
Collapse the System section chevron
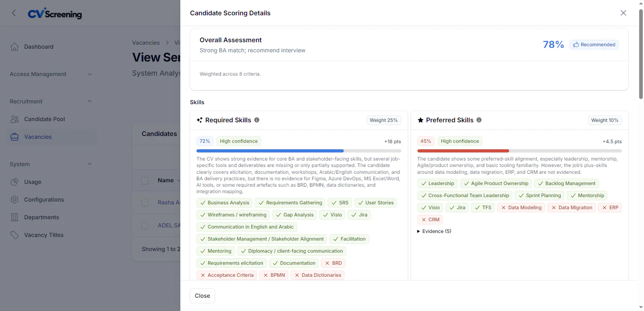click(x=90, y=164)
